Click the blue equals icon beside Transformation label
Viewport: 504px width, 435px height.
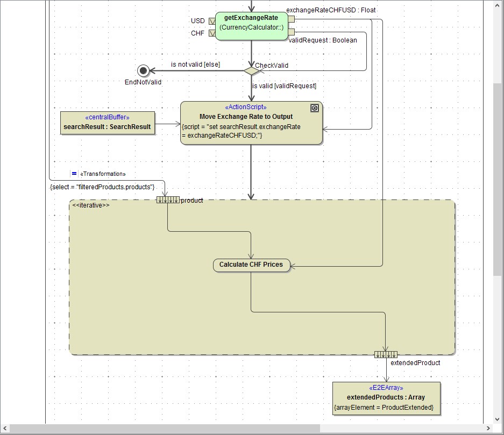click(x=74, y=173)
